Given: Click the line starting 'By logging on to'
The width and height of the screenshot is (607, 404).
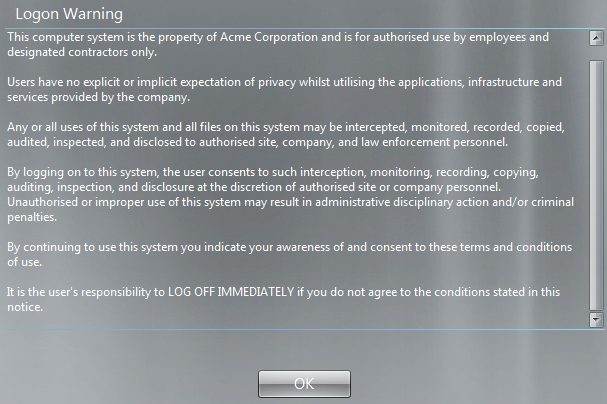Looking at the screenshot, I should [x=273, y=172].
